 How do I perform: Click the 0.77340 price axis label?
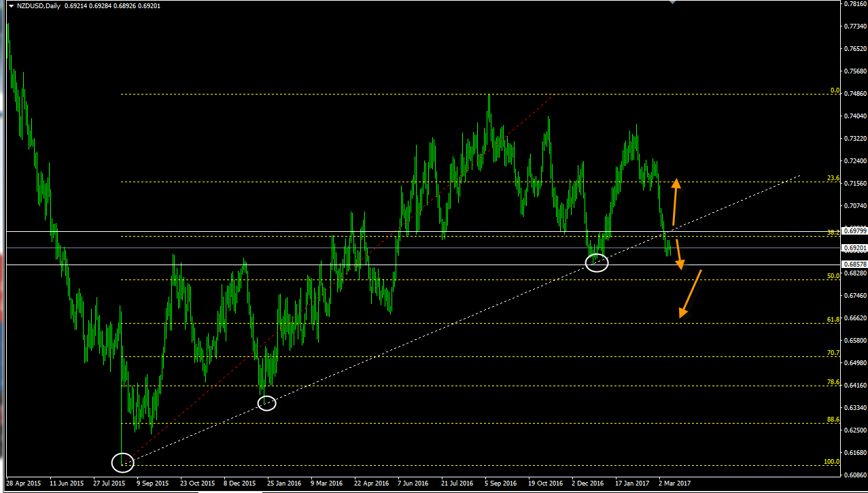click(x=854, y=27)
